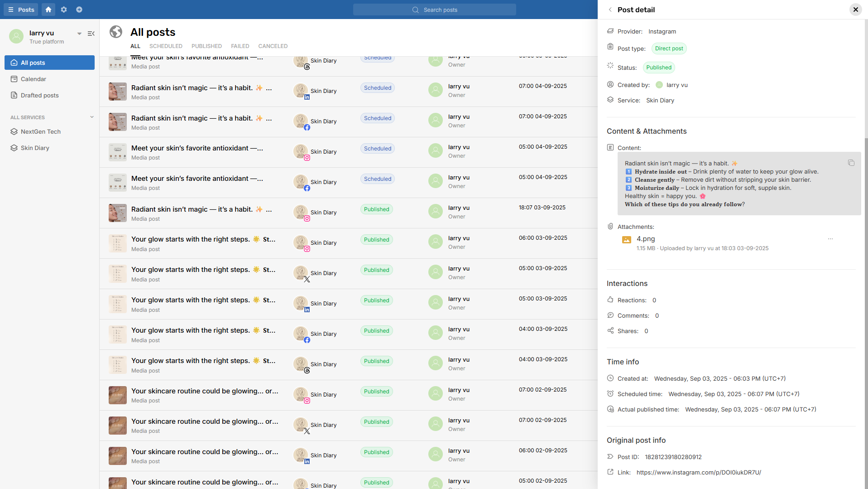Click the home icon in top bar
Screen dimensions: 868x489
[x=48, y=10]
